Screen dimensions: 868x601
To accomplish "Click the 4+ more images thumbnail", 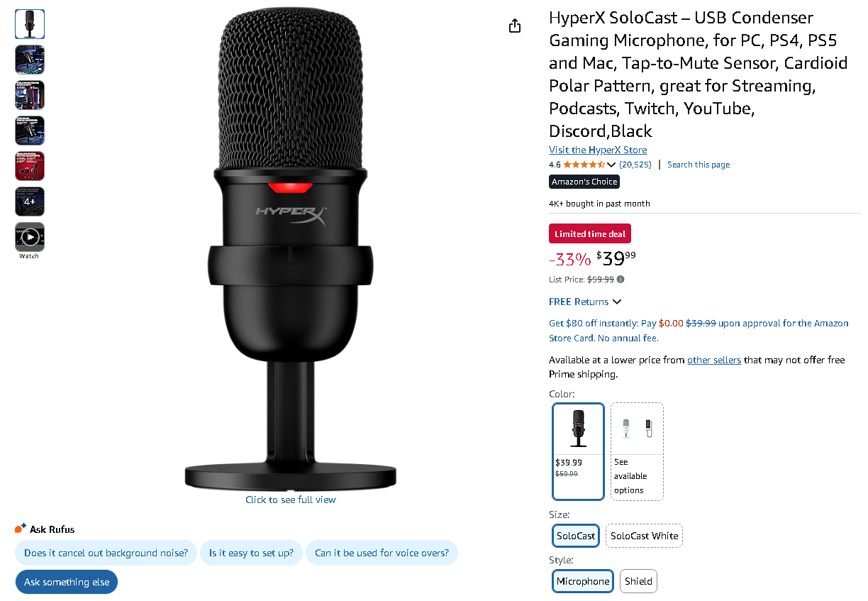I will 30,202.
